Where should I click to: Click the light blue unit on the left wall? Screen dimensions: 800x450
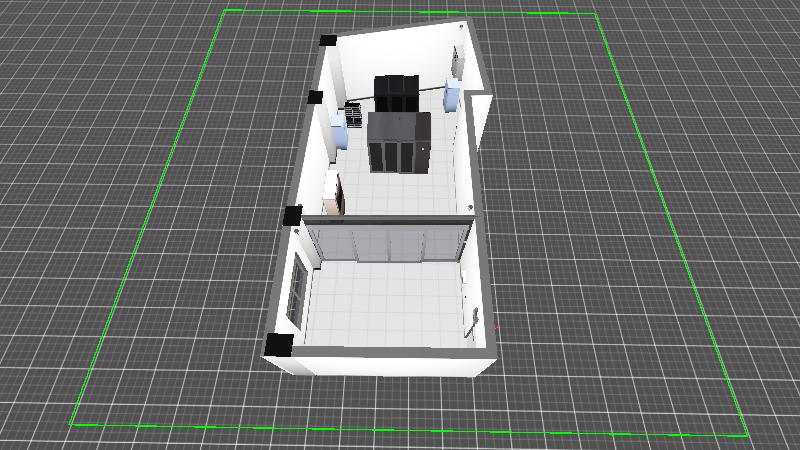pos(338,129)
